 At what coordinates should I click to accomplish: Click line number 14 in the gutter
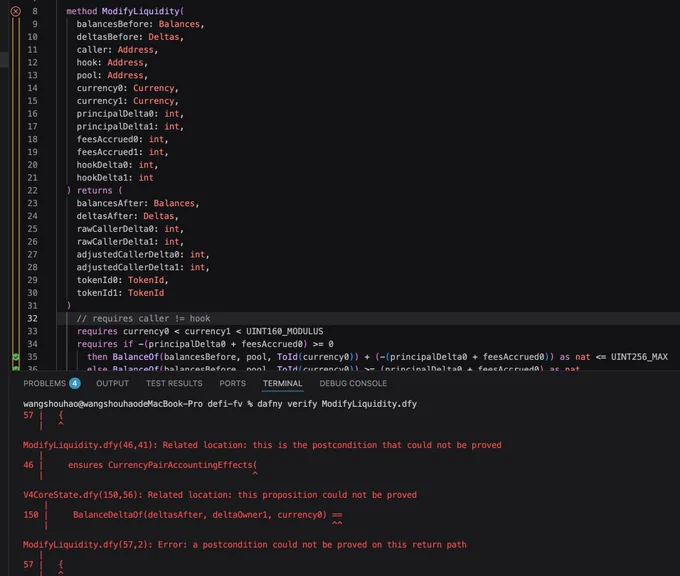pyautogui.click(x=33, y=88)
